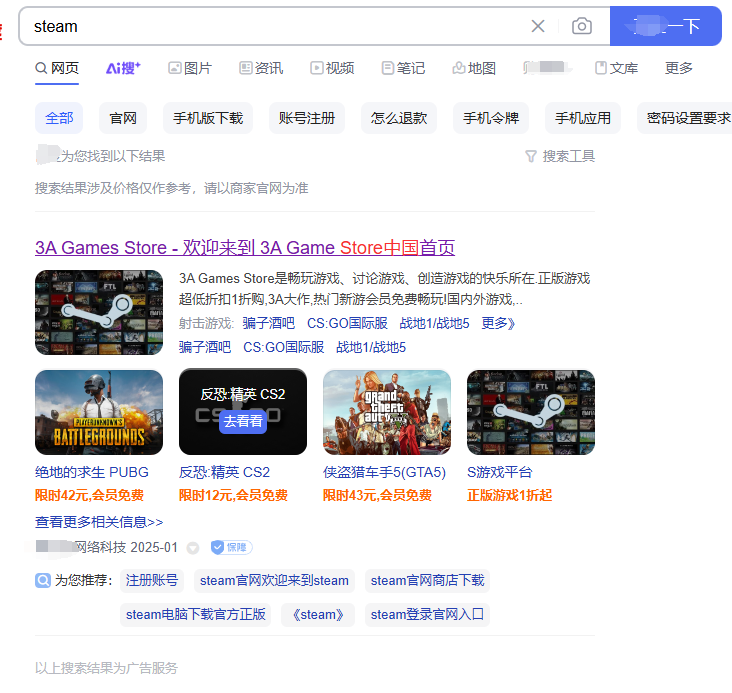Click the 限时12元,会员免费 price text

pos(233,495)
